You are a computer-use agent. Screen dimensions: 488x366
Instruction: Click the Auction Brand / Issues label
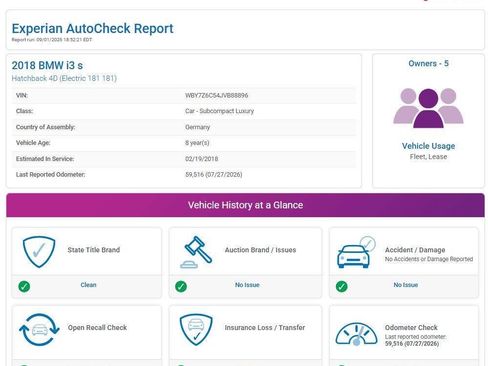pyautogui.click(x=260, y=250)
